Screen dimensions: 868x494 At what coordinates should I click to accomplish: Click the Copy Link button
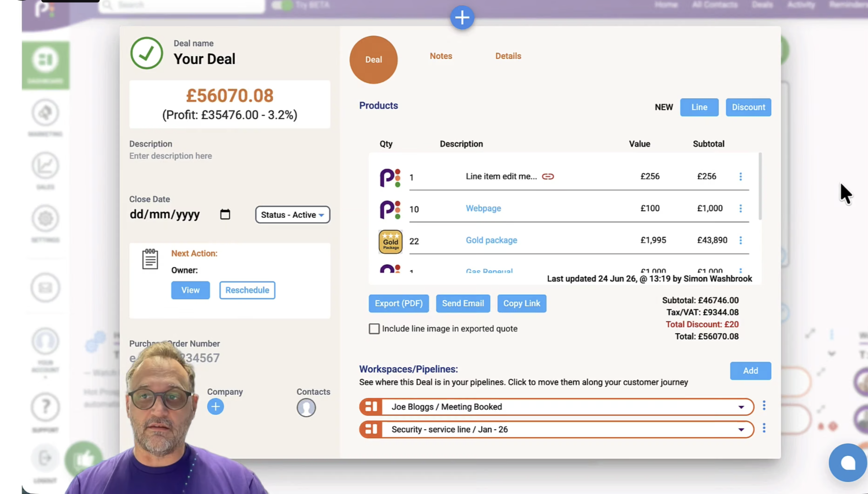click(x=521, y=303)
